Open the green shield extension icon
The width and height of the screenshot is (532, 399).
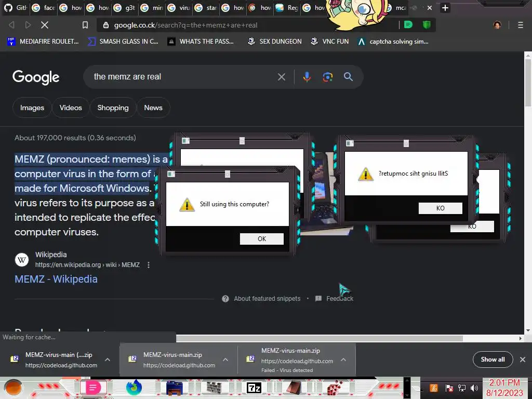(427, 25)
